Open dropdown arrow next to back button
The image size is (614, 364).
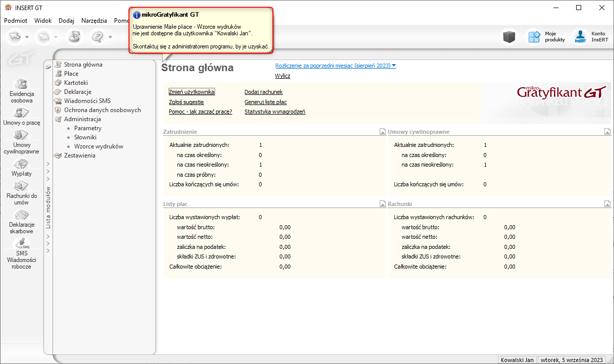tap(27, 37)
